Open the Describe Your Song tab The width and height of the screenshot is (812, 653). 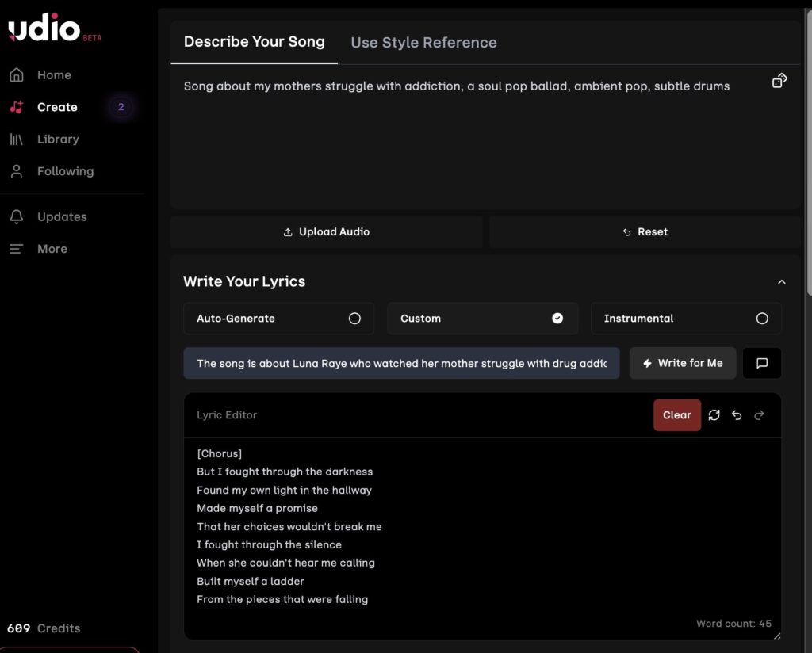tap(254, 42)
